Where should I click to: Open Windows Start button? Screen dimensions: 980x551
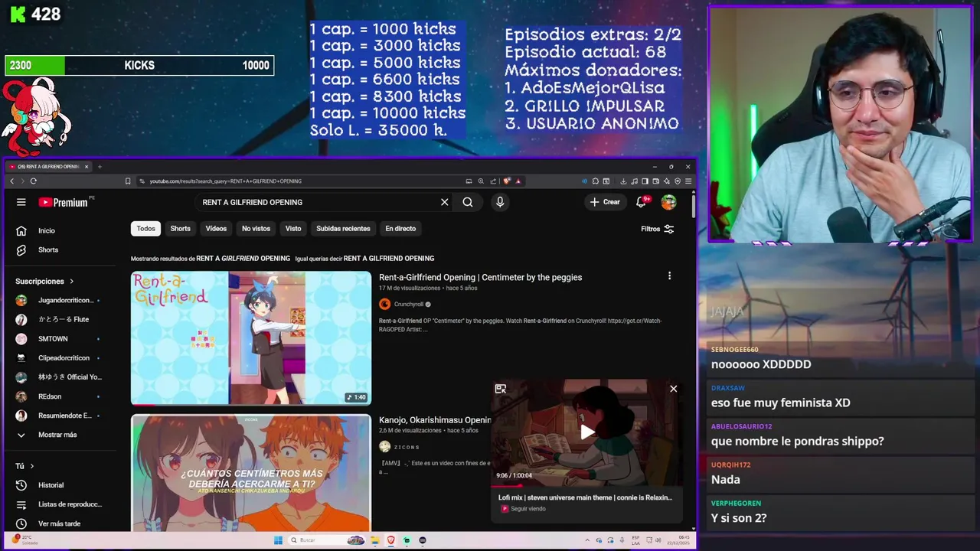point(278,540)
